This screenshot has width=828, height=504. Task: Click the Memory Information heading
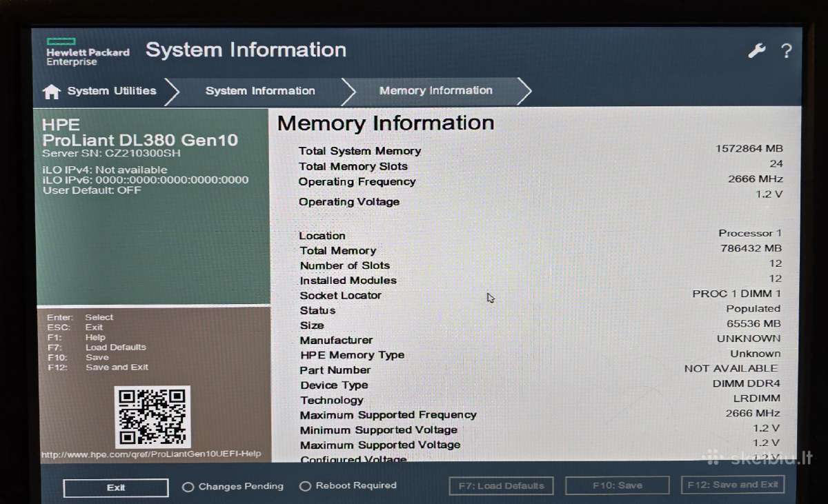386,123
